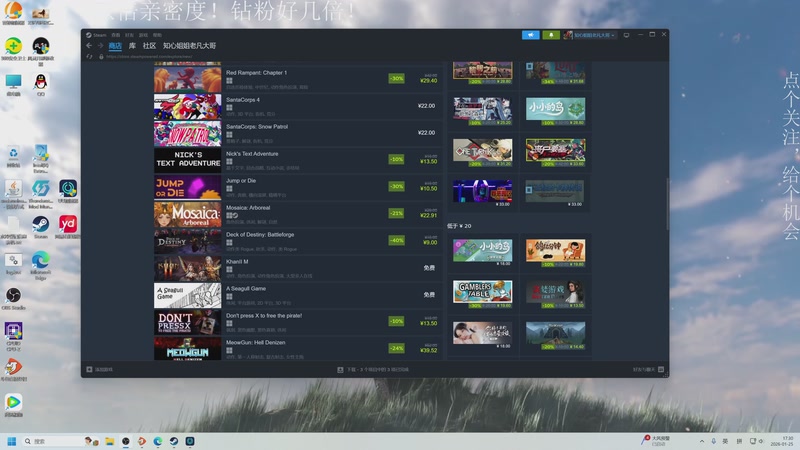Open the Microsoft Edge desktop icon

click(40, 265)
